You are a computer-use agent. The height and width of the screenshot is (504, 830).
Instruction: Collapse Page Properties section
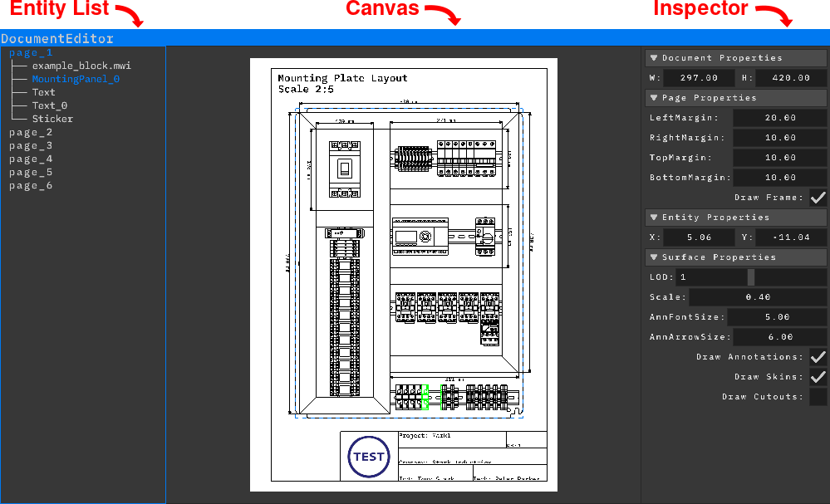736,98
